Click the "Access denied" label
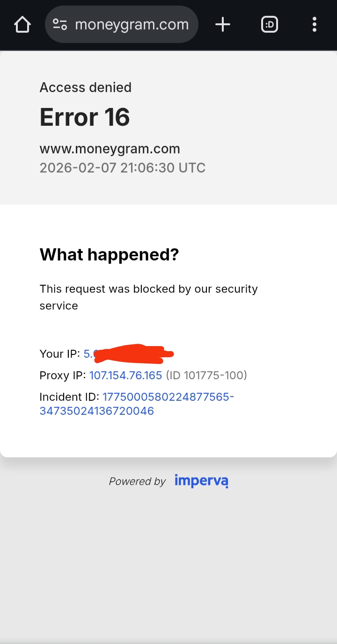Screen dimensions: 337x644 click(x=85, y=87)
